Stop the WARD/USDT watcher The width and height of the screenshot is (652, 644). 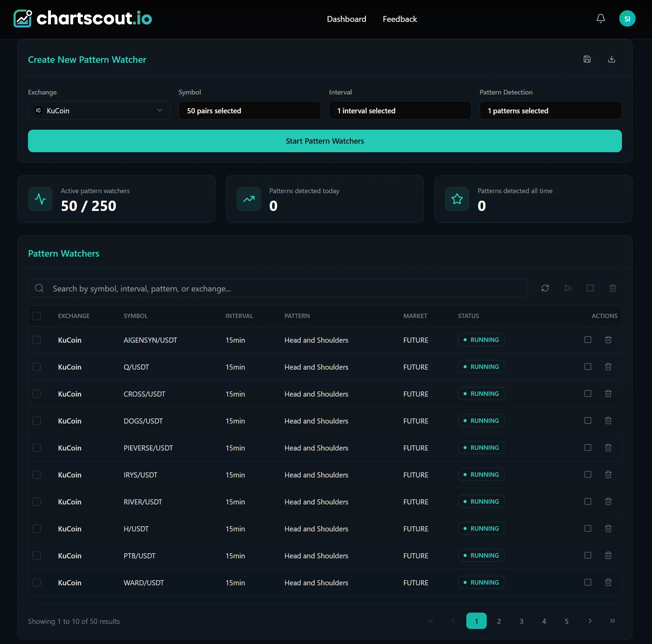(587, 582)
